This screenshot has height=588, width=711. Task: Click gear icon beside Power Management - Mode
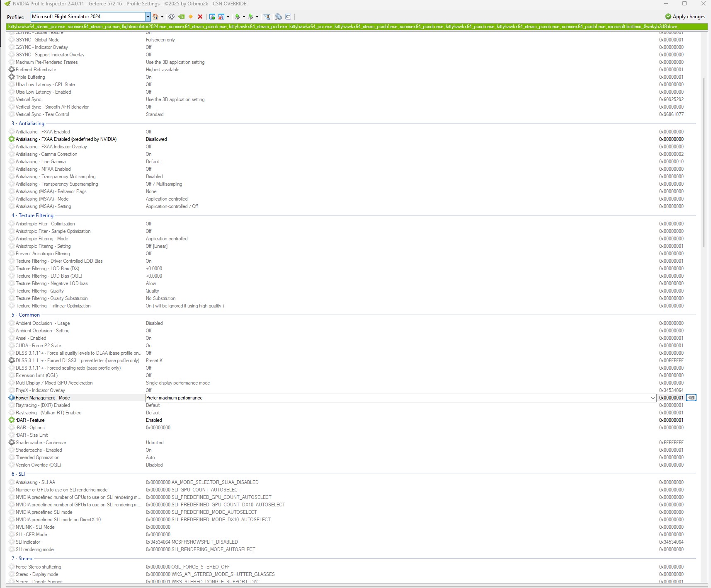[x=12, y=398]
